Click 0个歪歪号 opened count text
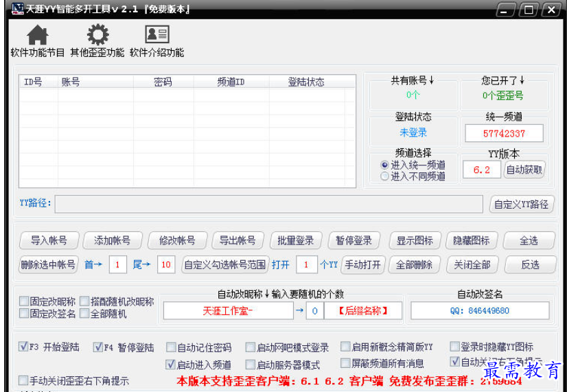This screenshot has height=392, width=567. click(x=502, y=96)
